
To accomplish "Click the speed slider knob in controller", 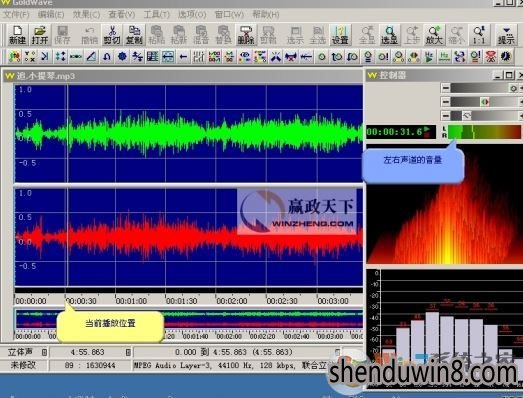I will tap(467, 116).
